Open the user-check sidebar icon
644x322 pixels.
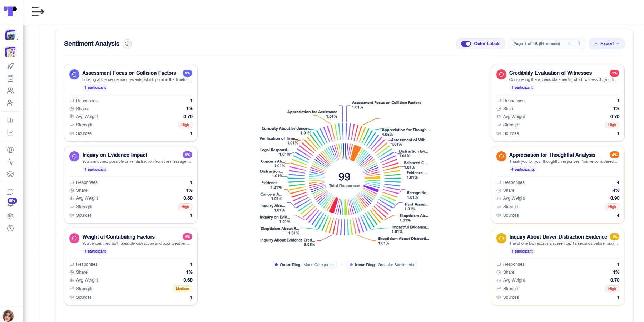click(x=10, y=103)
